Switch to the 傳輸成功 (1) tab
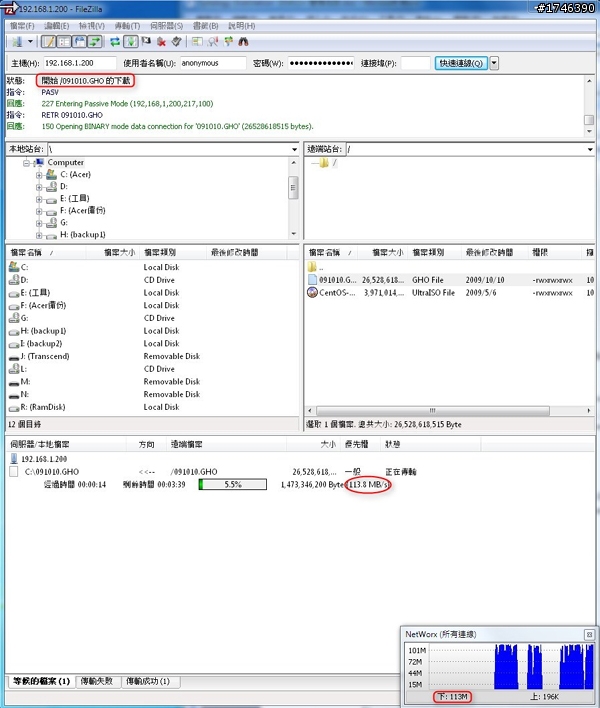 (x=150, y=681)
